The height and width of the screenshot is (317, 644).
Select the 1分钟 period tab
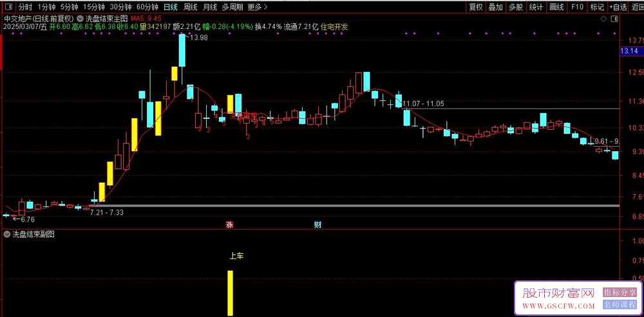click(46, 6)
